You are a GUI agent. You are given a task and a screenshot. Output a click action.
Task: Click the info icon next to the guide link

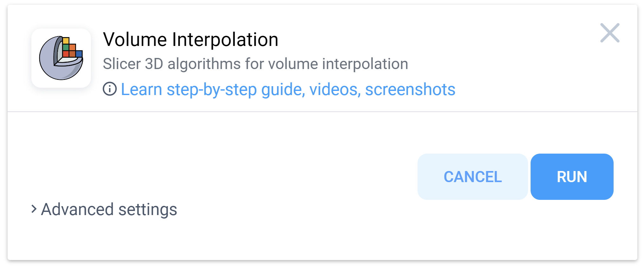[109, 89]
